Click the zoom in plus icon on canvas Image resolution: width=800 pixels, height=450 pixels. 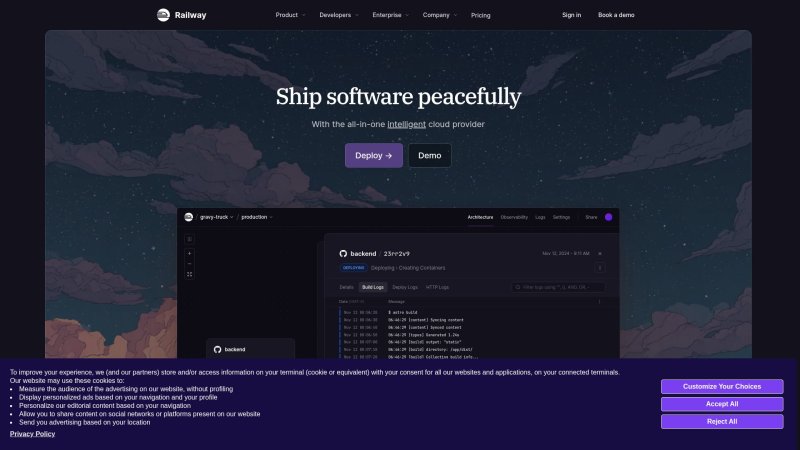(x=189, y=253)
